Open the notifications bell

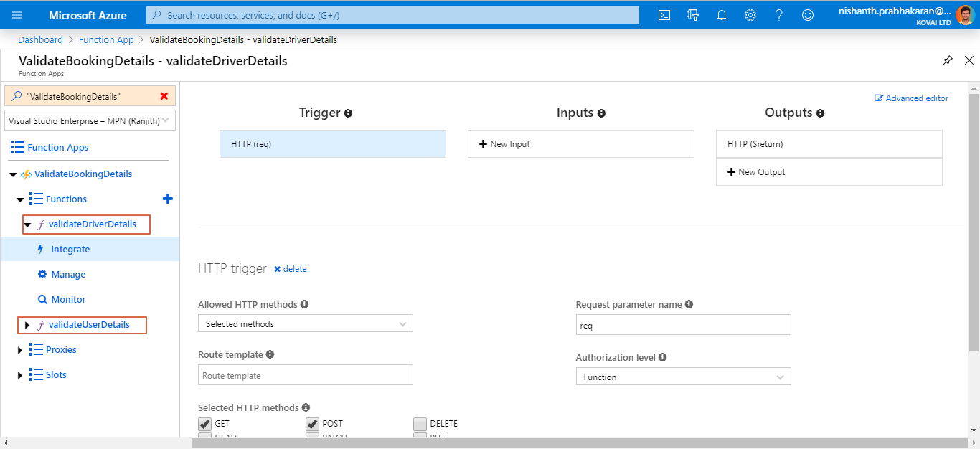(722, 15)
